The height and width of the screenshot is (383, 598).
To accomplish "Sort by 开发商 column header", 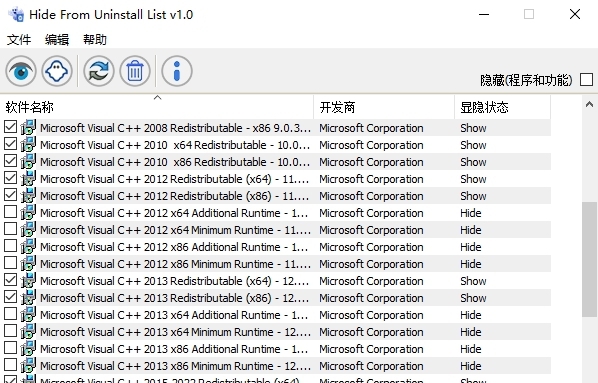I will point(384,107).
